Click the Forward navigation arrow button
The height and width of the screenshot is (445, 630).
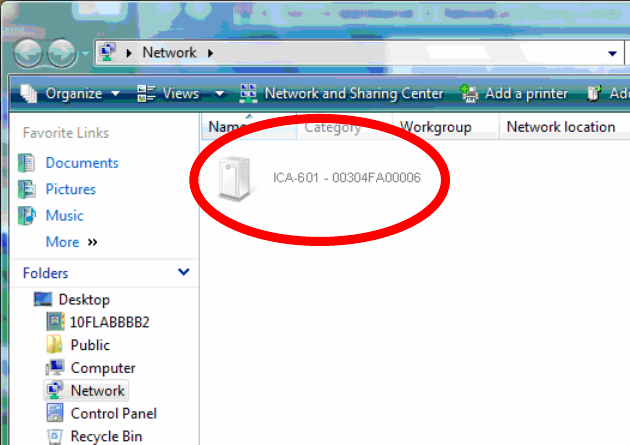tap(61, 53)
